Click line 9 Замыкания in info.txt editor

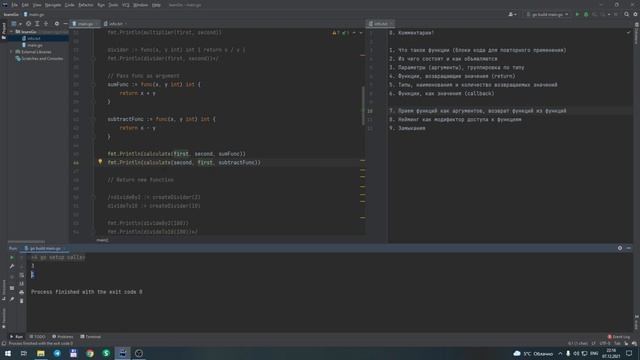coord(407,128)
